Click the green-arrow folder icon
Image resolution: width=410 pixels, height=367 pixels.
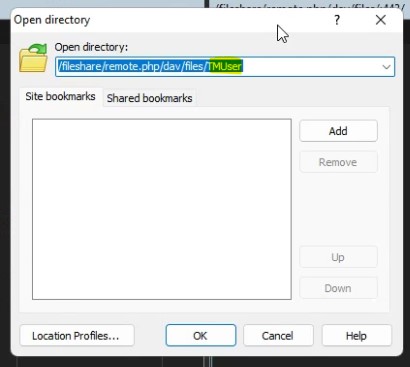(x=33, y=58)
